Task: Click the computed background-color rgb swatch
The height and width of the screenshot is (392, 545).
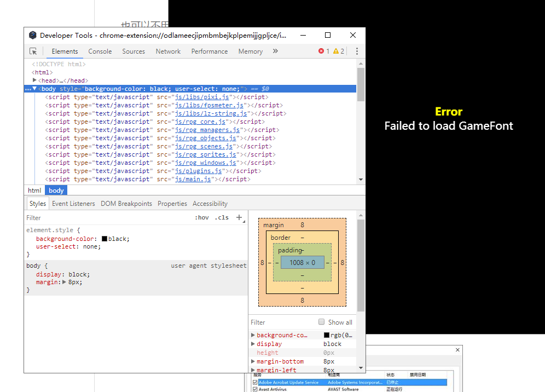Action: pyautogui.click(x=326, y=335)
